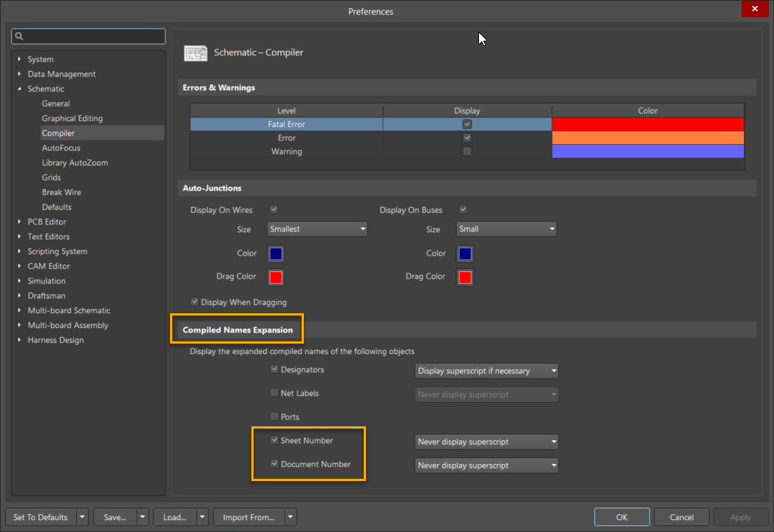Image resolution: width=774 pixels, height=532 pixels.
Task: Select Graphical Editing in the tree
Action: point(72,118)
